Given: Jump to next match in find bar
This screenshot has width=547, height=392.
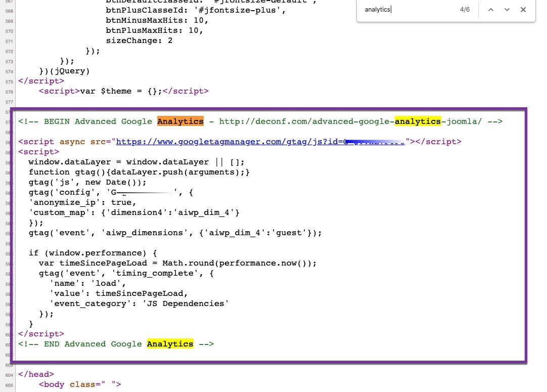Looking at the screenshot, I should click(x=507, y=10).
